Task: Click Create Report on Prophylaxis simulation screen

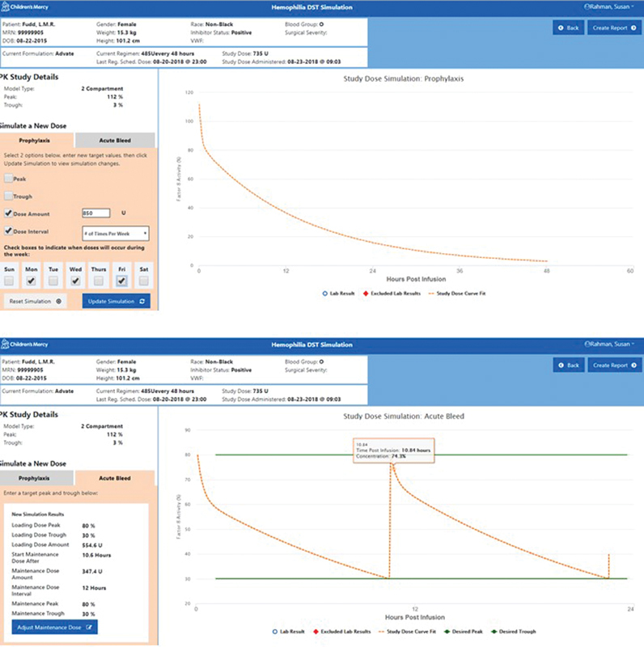Action: pyautogui.click(x=614, y=27)
